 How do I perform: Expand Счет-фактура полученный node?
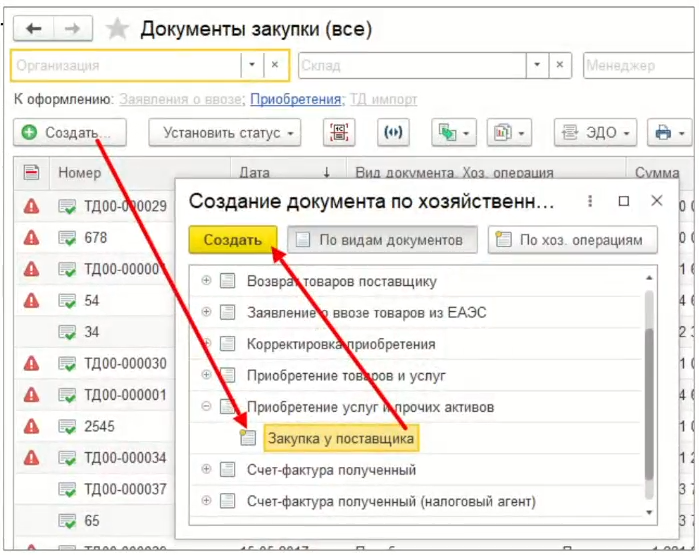206,469
